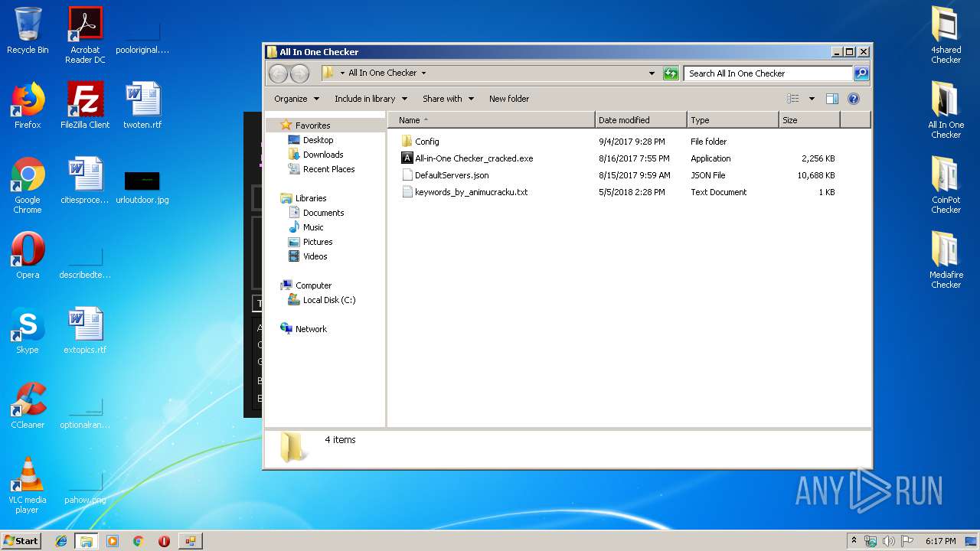Open the Config folder icon
The height and width of the screenshot is (551, 980).
click(407, 142)
